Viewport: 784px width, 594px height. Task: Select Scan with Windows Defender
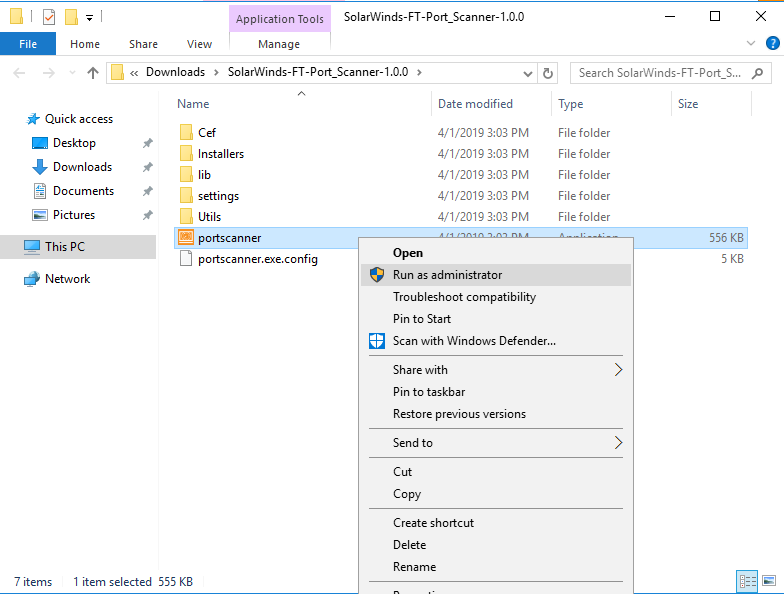[496, 340]
